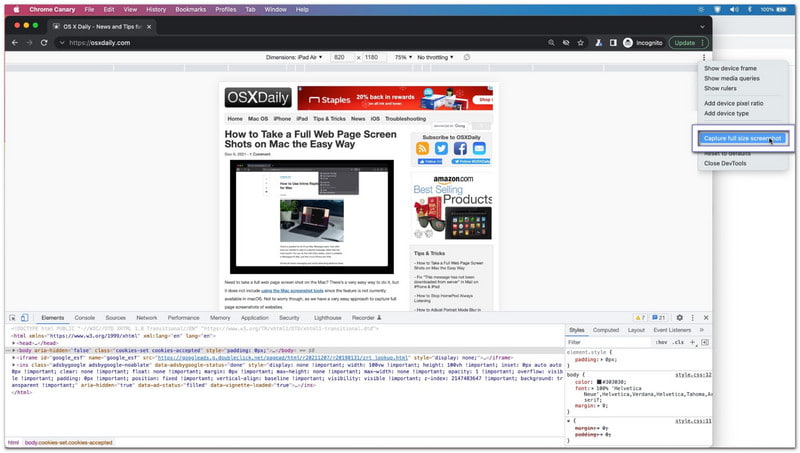
Task: Switch to the Security tab
Action: coord(289,318)
